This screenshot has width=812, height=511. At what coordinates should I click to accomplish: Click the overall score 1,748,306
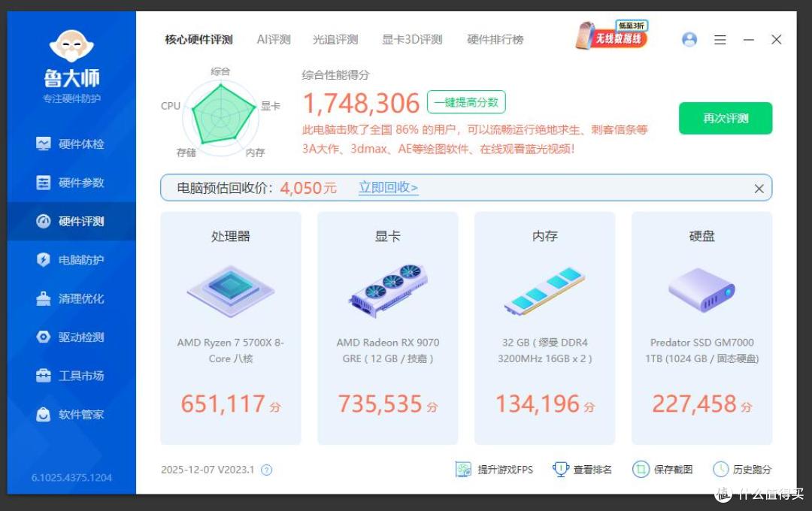(x=361, y=103)
